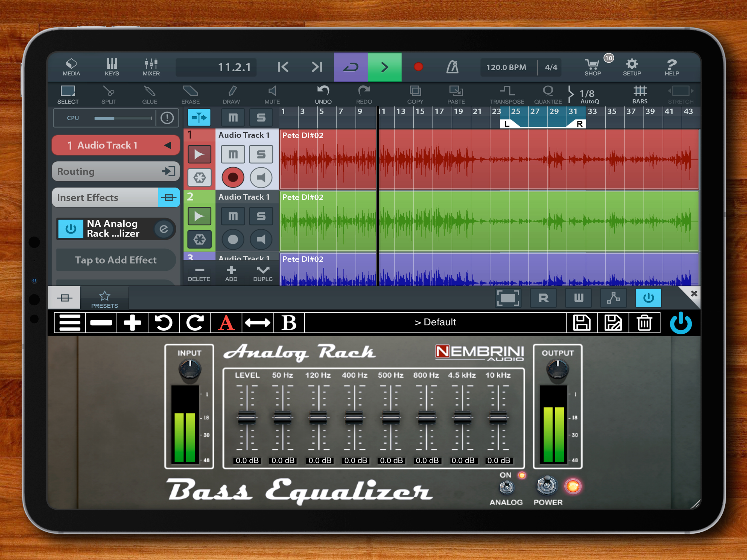Freeze Audio Track 2 with snowflake icon

pos(199,240)
